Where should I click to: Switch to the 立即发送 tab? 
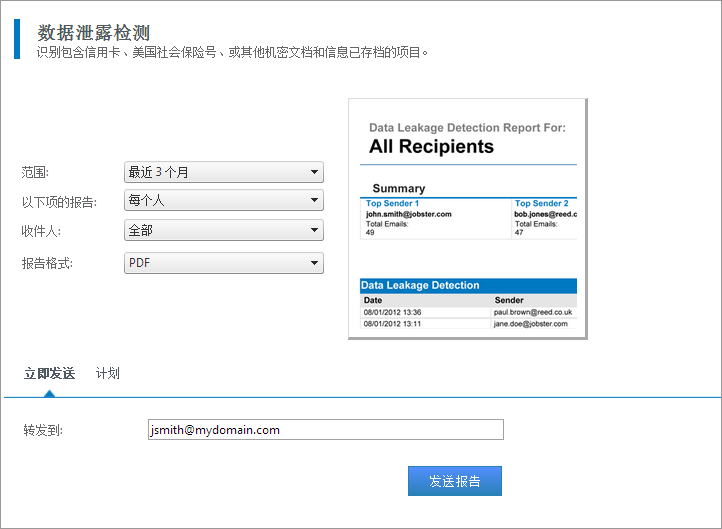point(49,373)
